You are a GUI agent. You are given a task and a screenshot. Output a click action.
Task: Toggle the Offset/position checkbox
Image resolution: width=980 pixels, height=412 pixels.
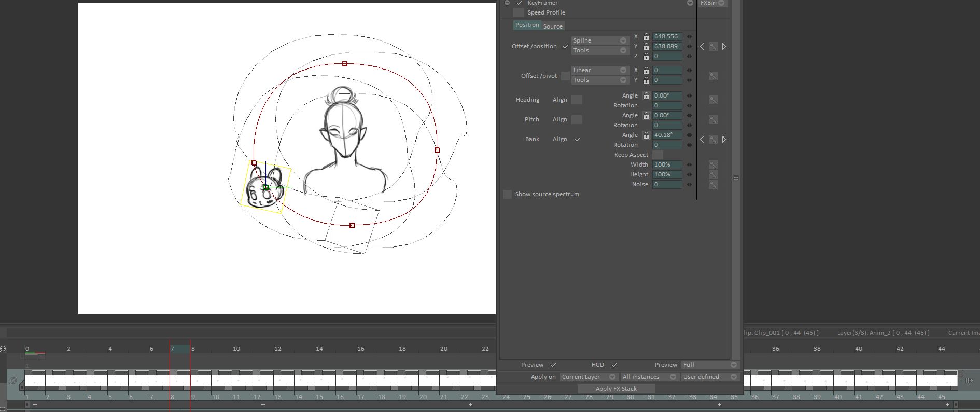pos(566,47)
